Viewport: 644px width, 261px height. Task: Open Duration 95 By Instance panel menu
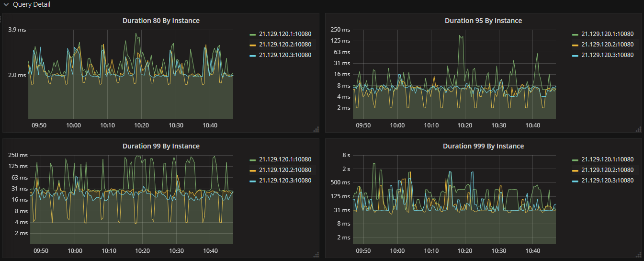tap(483, 21)
